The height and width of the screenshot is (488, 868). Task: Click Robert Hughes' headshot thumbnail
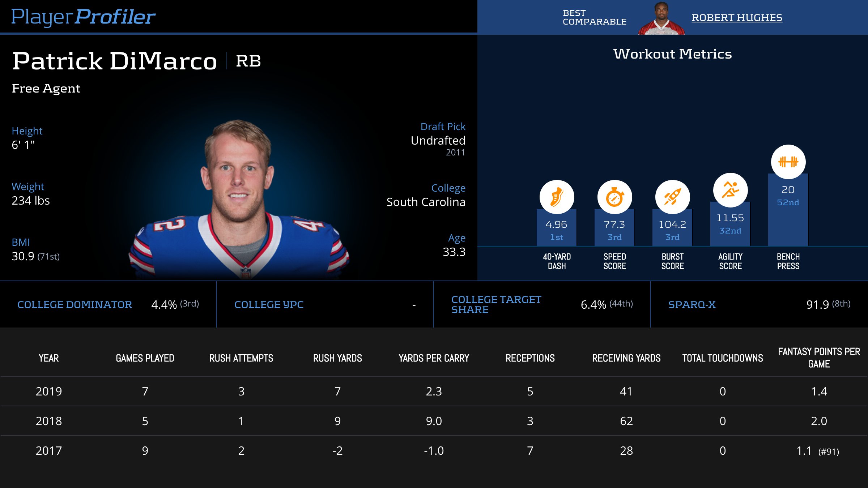661,19
